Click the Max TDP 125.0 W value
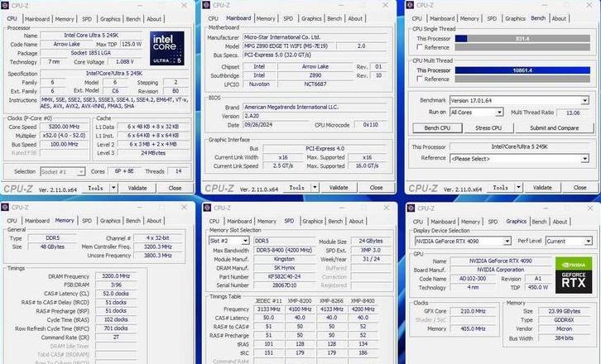This screenshot has height=364, width=601. coord(131,44)
